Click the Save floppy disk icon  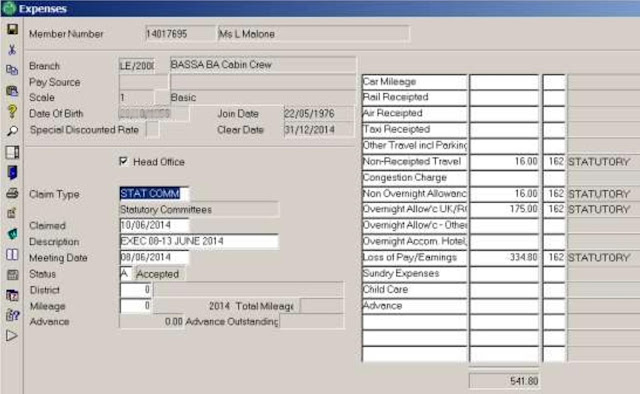click(x=12, y=29)
